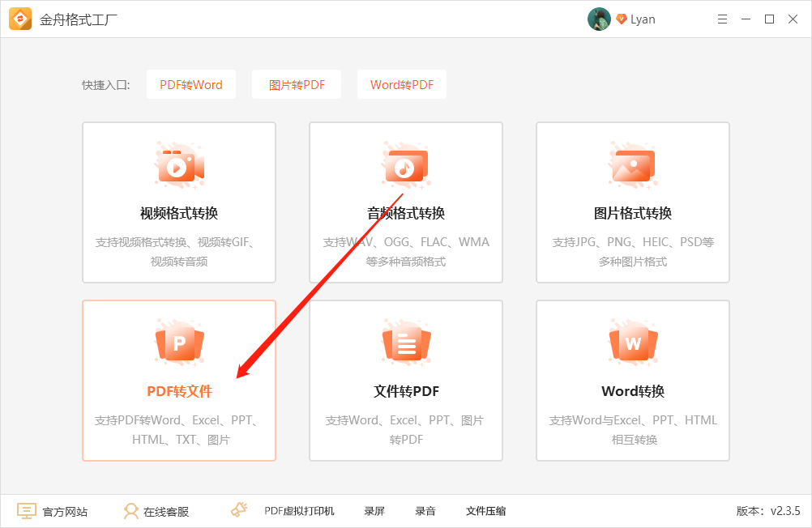Viewport: 812px width, 528px height.
Task: Select PDF转文件 title
Action: pyautogui.click(x=179, y=391)
